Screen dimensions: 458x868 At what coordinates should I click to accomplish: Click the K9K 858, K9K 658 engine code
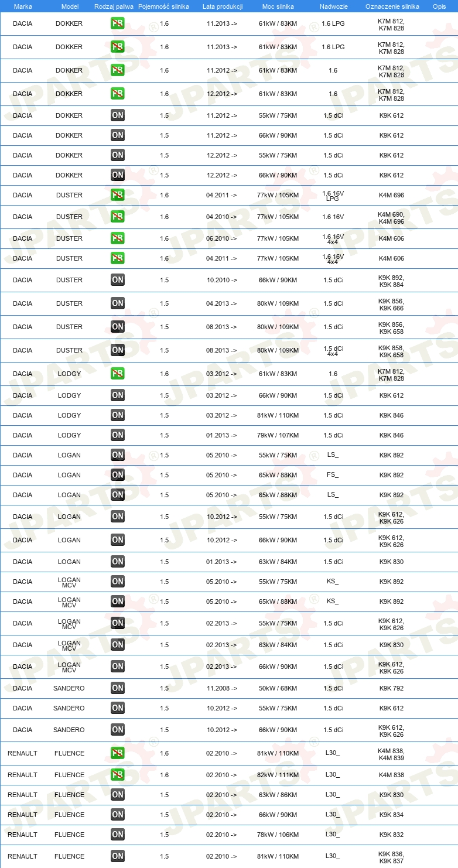391,350
